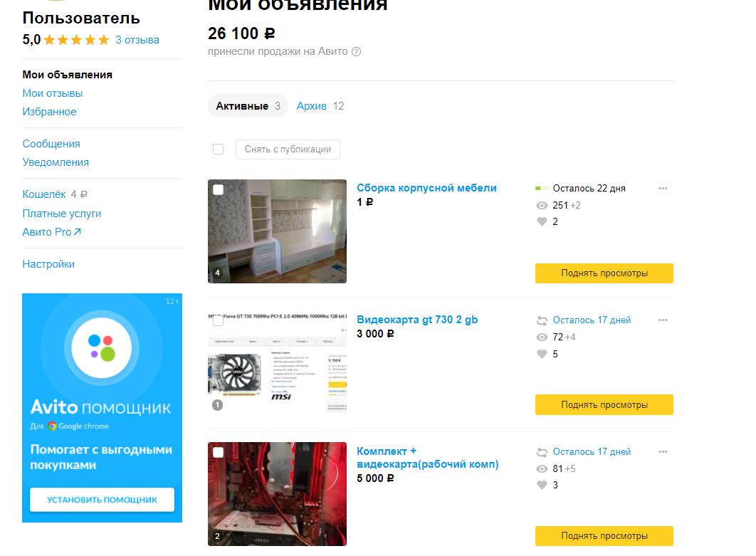Tick the select-all checkbox near Снять с публикации
The image size is (756, 556).
point(219,150)
